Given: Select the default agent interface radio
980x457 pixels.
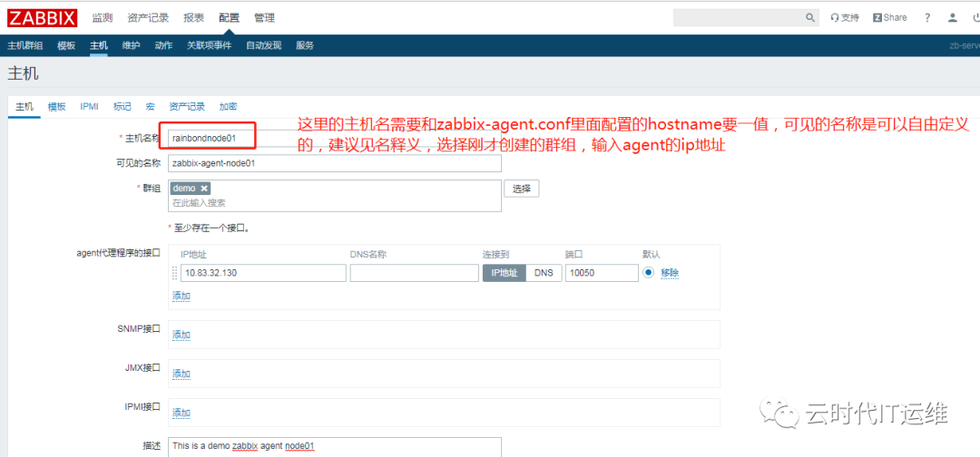Looking at the screenshot, I should 648,273.
